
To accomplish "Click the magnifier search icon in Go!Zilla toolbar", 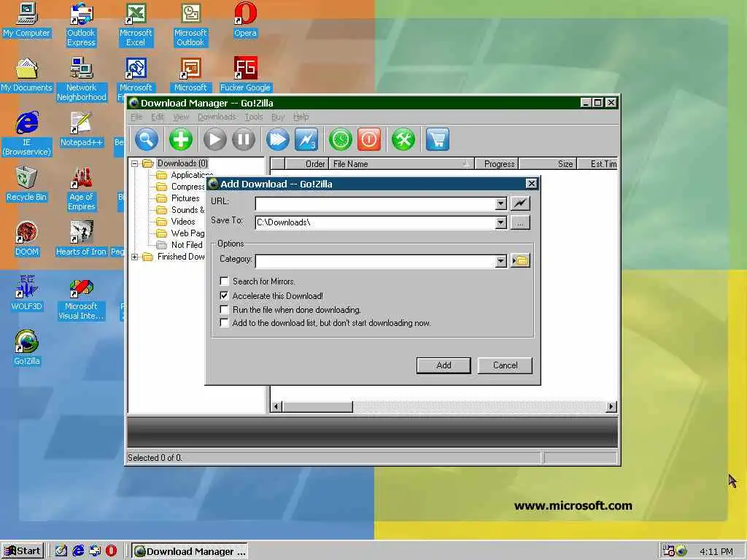I will pyautogui.click(x=147, y=139).
